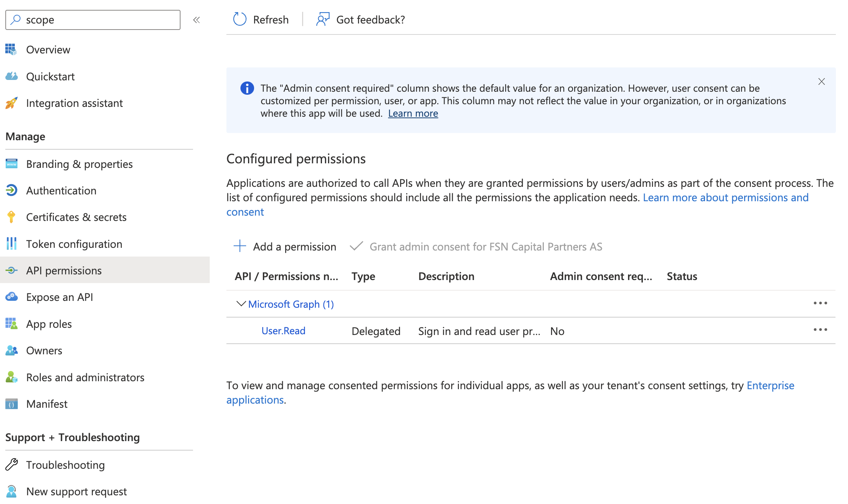Open Manifest configuration page
Image resolution: width=848 pixels, height=504 pixels.
[46, 404]
